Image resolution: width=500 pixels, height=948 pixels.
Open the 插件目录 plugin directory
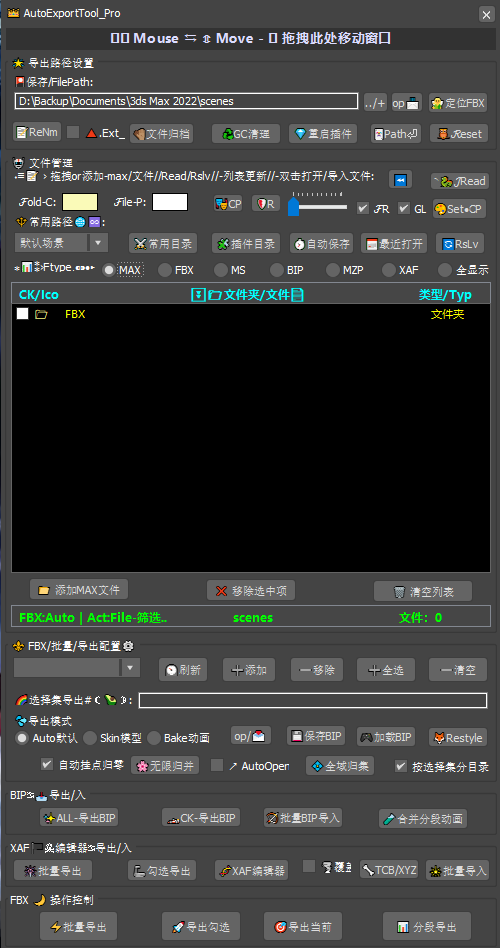click(246, 244)
